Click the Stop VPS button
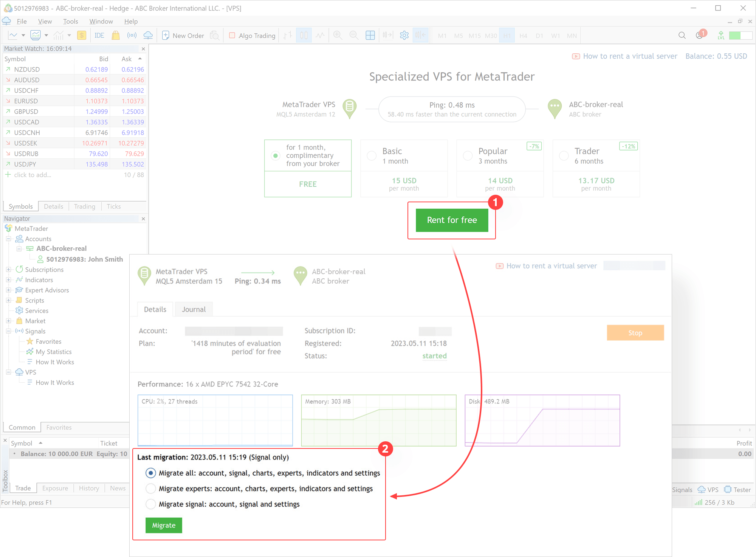This screenshot has height=557, width=756. tap(635, 333)
